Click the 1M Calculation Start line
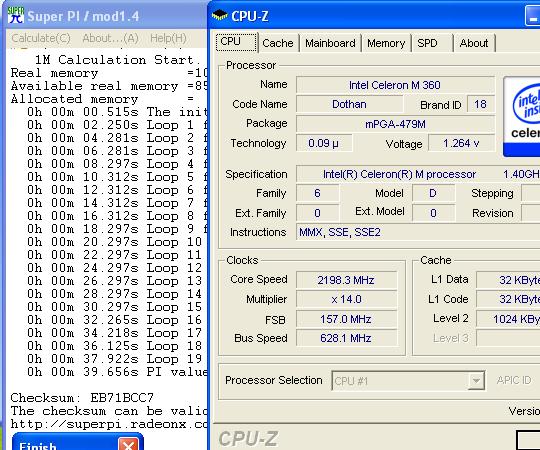 (x=117, y=60)
